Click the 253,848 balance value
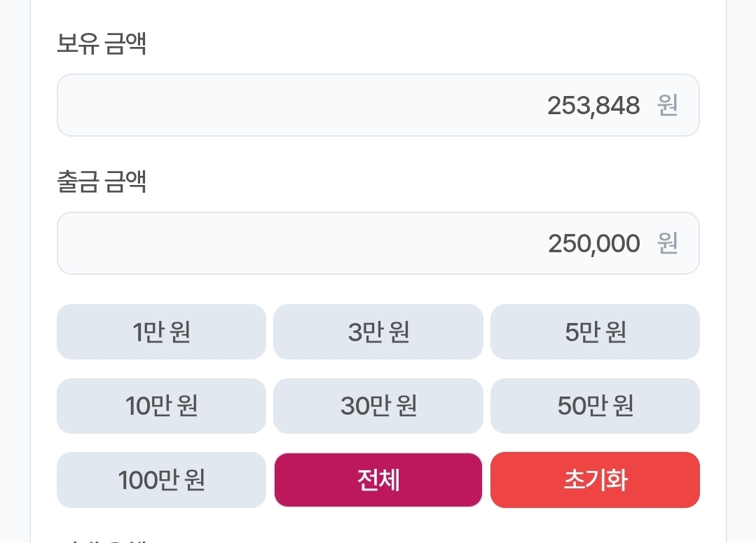Image resolution: width=756 pixels, height=543 pixels. click(x=593, y=106)
